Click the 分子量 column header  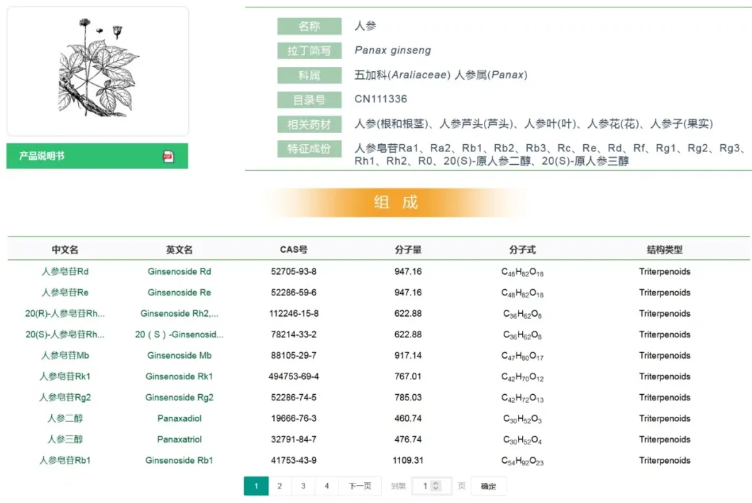408,249
